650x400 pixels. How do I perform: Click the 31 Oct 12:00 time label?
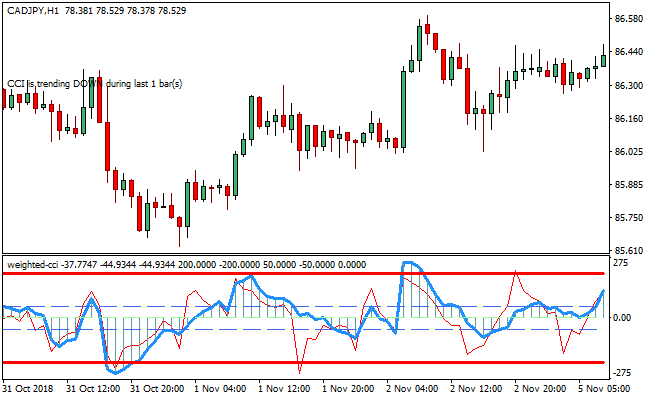[93, 389]
